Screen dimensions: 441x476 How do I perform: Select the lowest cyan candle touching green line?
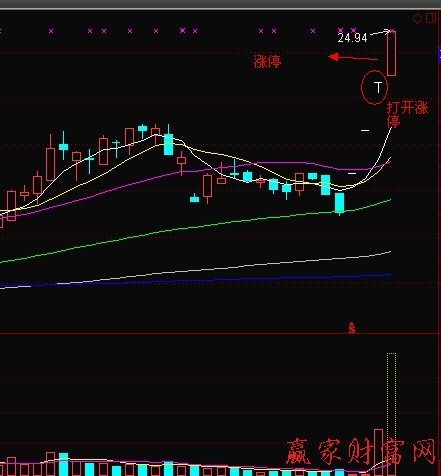point(339,203)
